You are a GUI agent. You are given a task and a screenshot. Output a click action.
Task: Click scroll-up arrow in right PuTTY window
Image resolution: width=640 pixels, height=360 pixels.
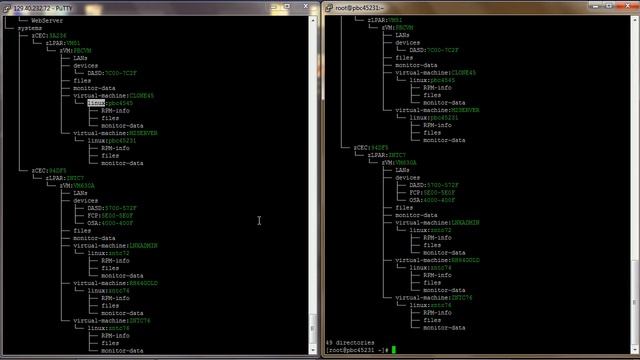coord(635,19)
